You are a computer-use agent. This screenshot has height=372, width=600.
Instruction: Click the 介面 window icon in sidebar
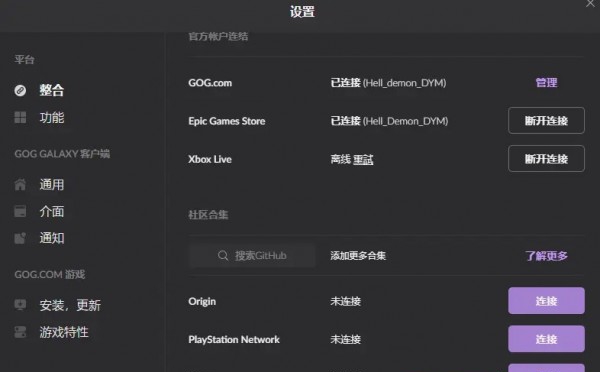[20, 211]
